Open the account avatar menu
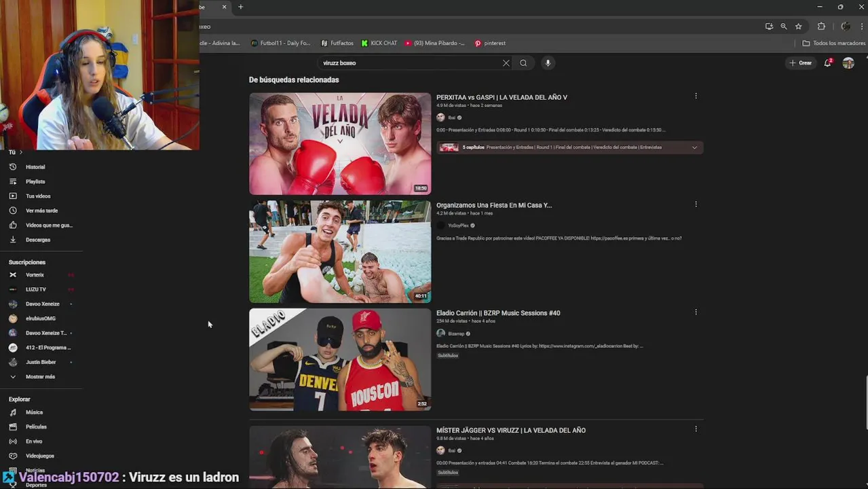The width and height of the screenshot is (868, 489). [848, 62]
